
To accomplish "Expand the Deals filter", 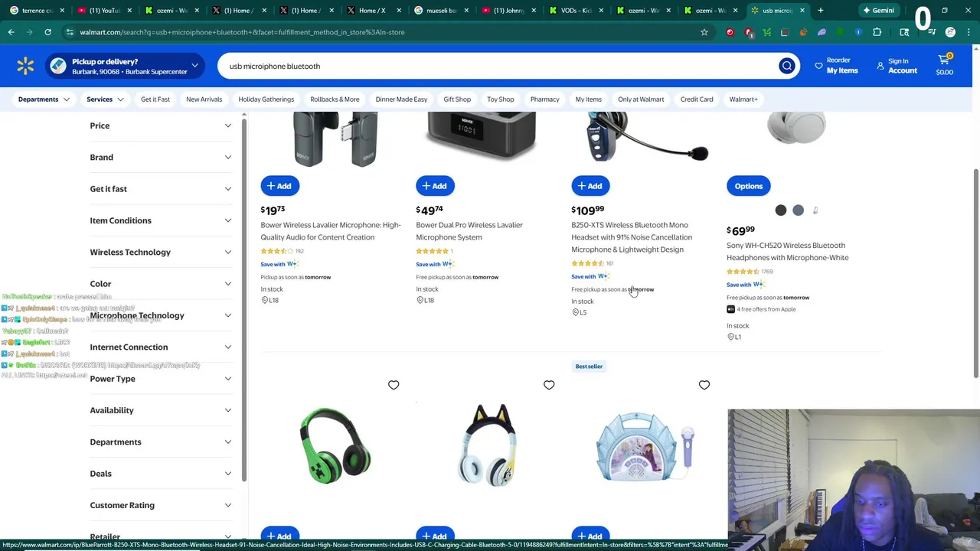I will 160,474.
